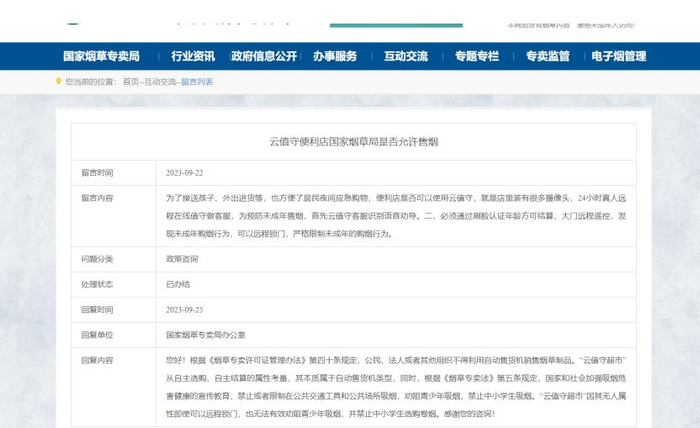Viewport: 700px width, 428px height.
Task: Click the 回复单位 label
Action: click(x=97, y=335)
